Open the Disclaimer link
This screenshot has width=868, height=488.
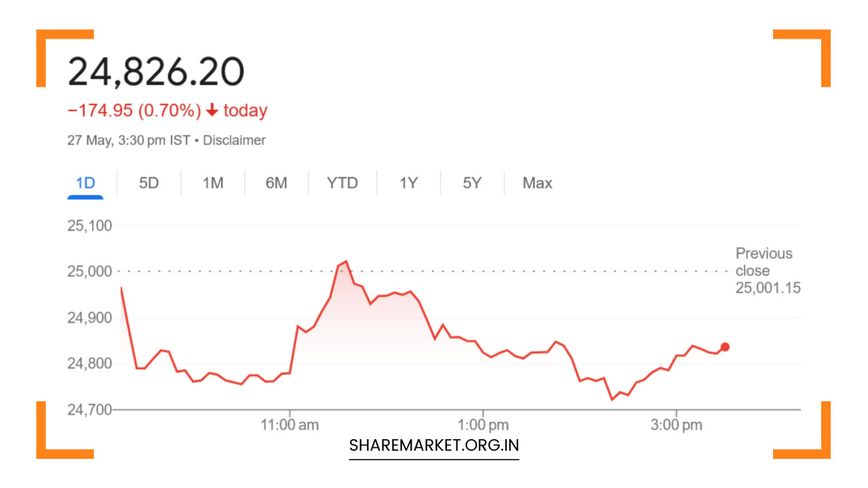[234, 140]
